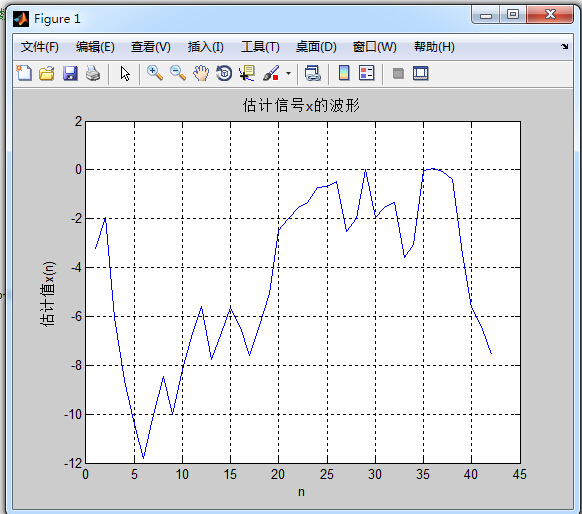Viewport: 582px width, 514px height.
Task: Click the Link Plot icon
Action: [x=313, y=73]
